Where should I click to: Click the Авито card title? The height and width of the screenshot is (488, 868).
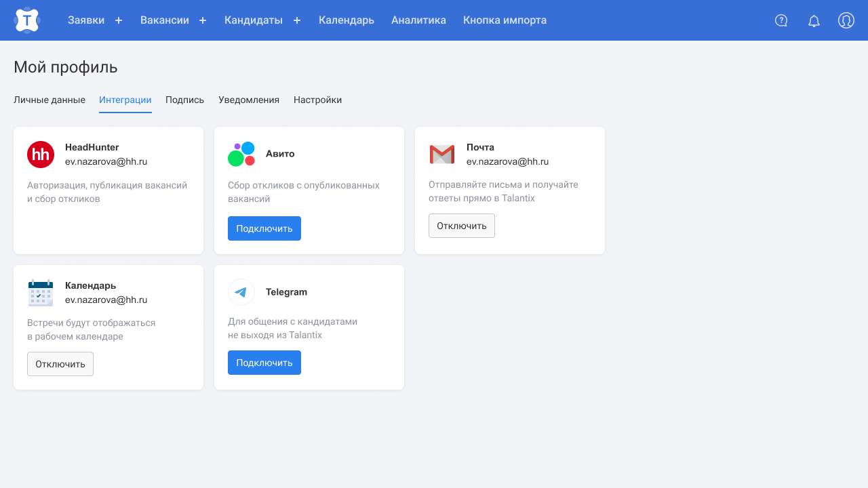tap(280, 154)
